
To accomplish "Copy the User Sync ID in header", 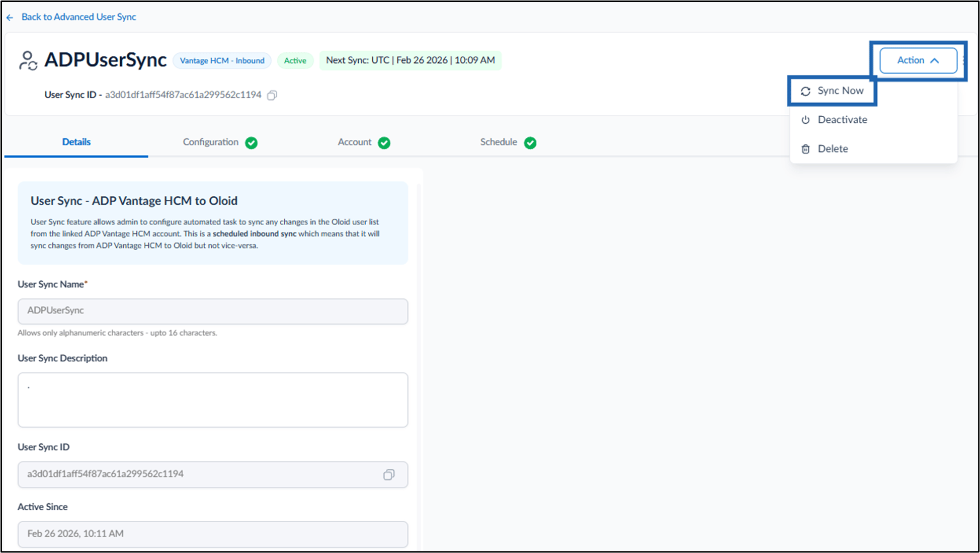I will point(272,95).
